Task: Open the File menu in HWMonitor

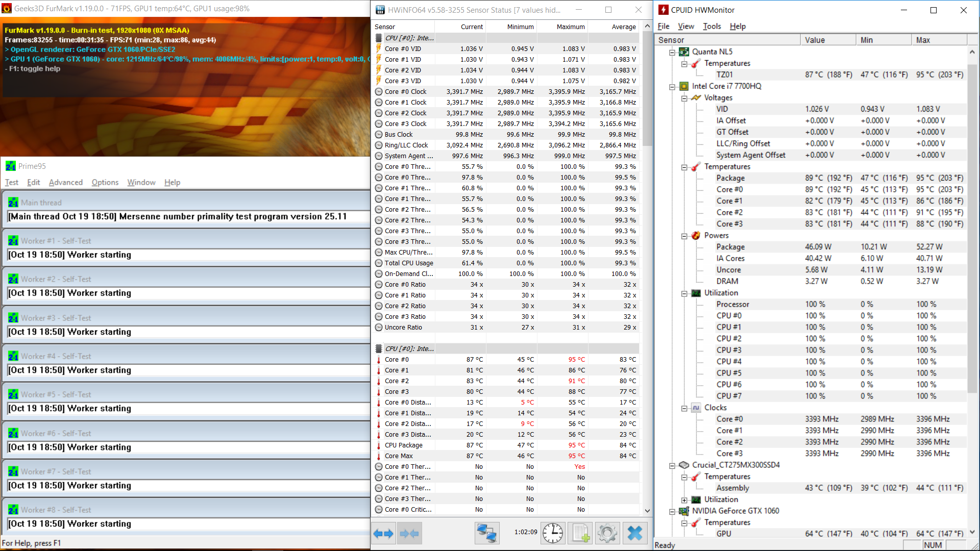Action: point(664,26)
